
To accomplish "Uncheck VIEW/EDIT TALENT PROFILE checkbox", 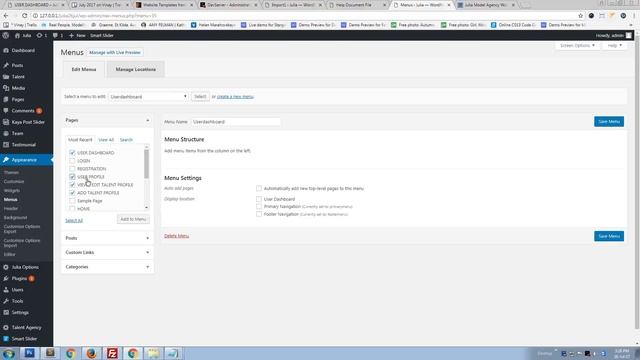I will tap(72, 185).
